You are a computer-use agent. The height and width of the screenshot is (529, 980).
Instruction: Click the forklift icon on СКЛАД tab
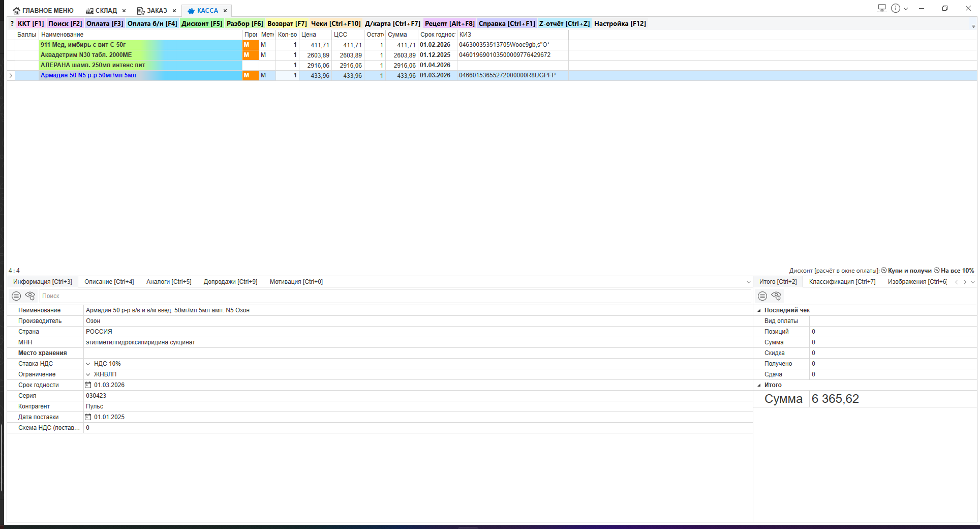coord(90,11)
